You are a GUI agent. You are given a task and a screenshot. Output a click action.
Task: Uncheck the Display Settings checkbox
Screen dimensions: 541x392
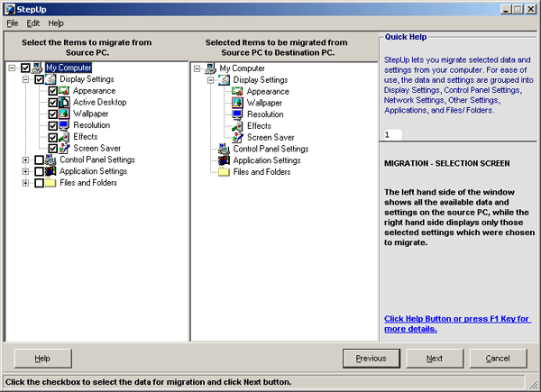(x=39, y=79)
